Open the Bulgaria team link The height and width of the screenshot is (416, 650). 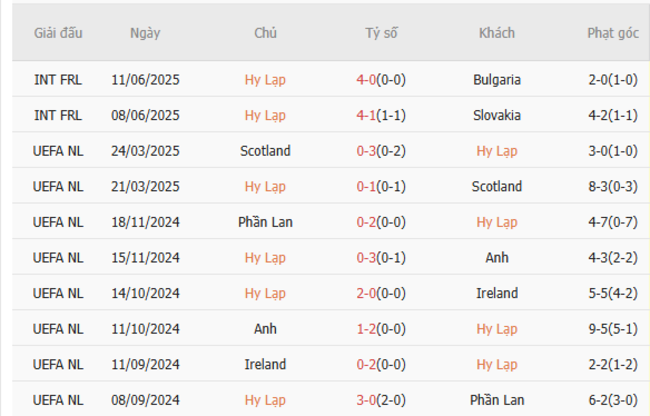497,79
